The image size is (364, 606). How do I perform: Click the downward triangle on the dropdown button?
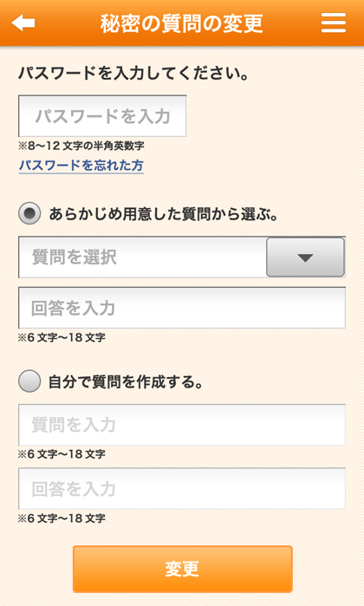(305, 257)
